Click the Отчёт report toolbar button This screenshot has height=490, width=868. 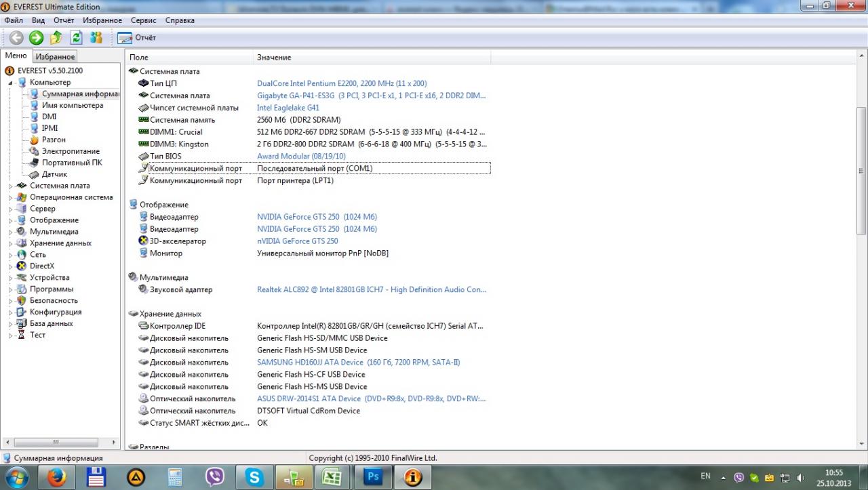coord(137,38)
